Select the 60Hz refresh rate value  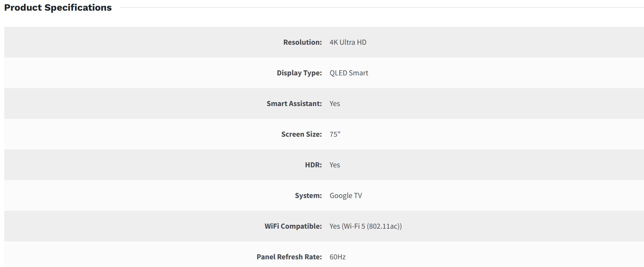point(338,257)
